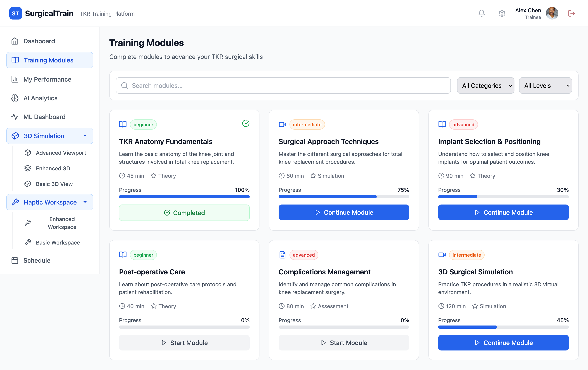Image resolution: width=588 pixels, height=370 pixels.
Task: Start the Post-operative Care module
Action: [184, 343]
